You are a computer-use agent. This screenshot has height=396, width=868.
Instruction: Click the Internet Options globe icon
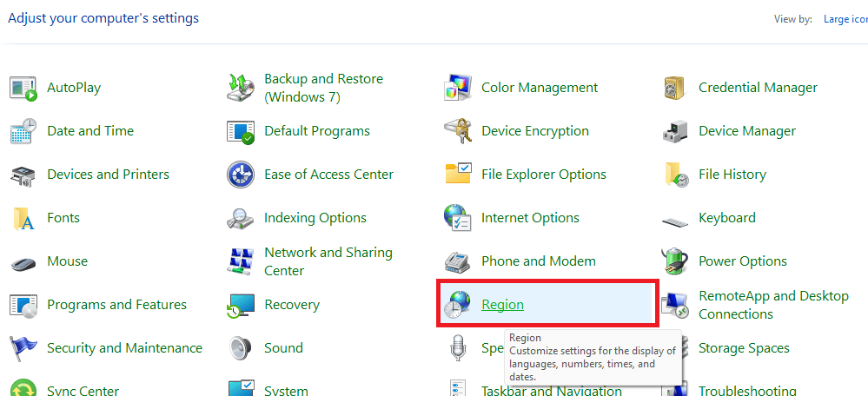tap(458, 218)
